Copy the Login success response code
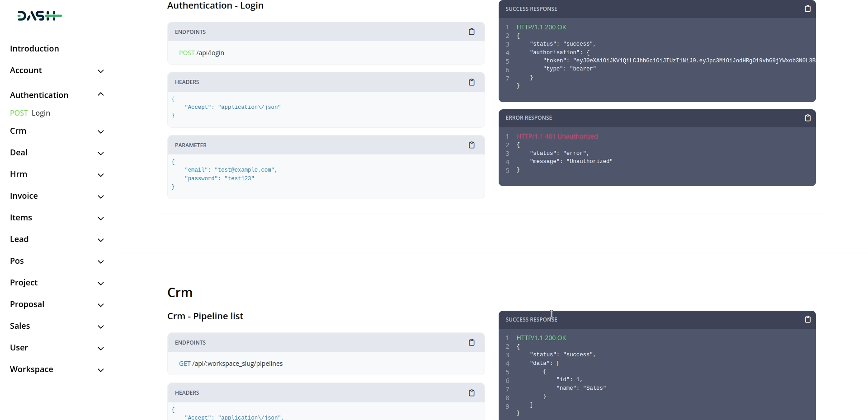The height and width of the screenshot is (420, 868). tap(807, 9)
